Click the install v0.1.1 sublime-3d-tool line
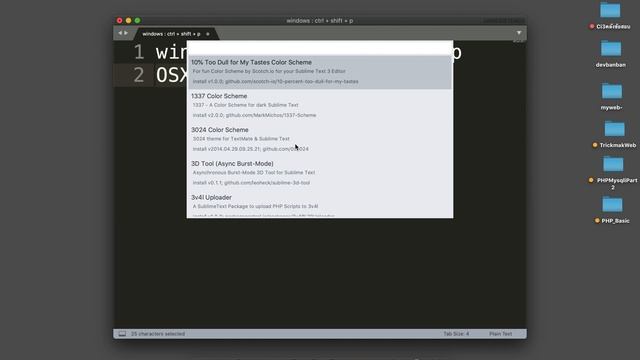 [251, 183]
